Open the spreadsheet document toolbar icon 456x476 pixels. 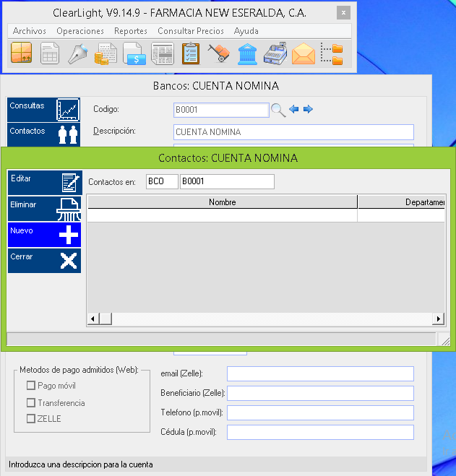click(x=50, y=53)
